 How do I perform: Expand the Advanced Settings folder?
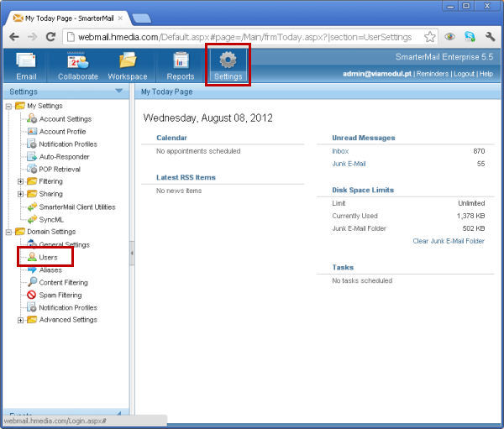[21, 320]
